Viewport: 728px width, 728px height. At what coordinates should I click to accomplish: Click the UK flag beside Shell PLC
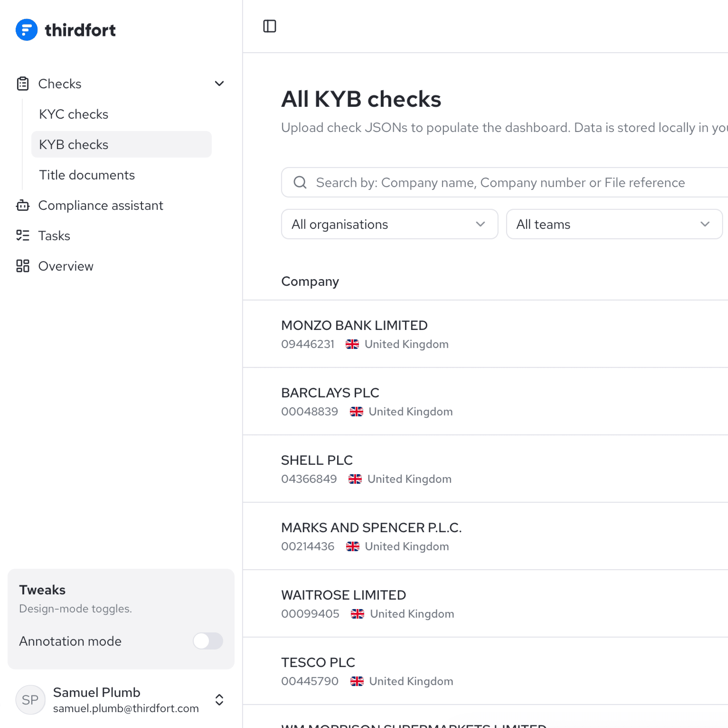[x=355, y=479]
